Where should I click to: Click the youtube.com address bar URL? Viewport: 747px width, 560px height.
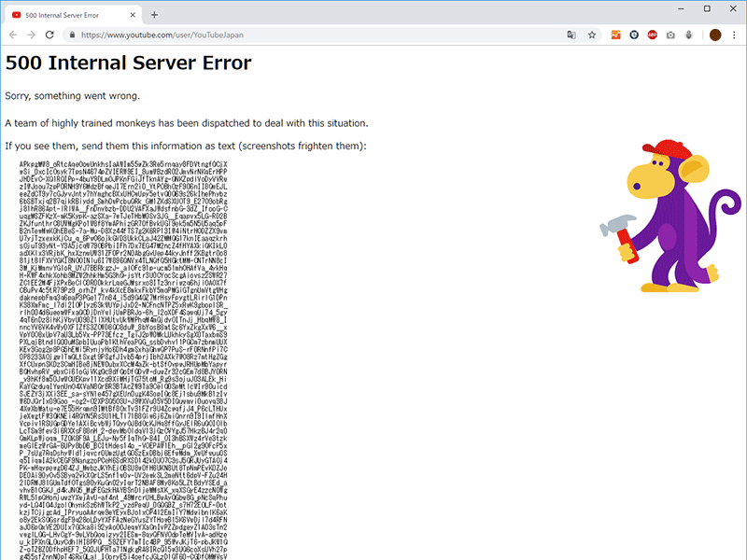pyautogui.click(x=162, y=35)
